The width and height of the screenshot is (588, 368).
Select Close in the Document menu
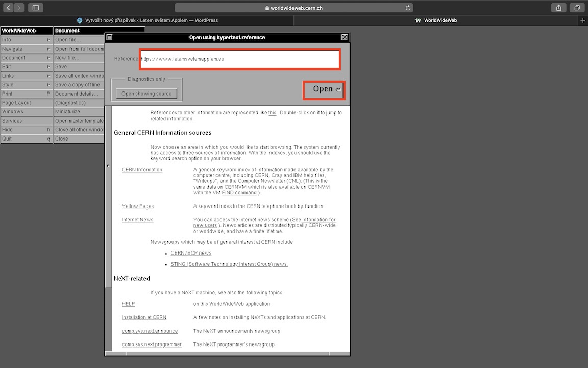[x=79, y=139]
